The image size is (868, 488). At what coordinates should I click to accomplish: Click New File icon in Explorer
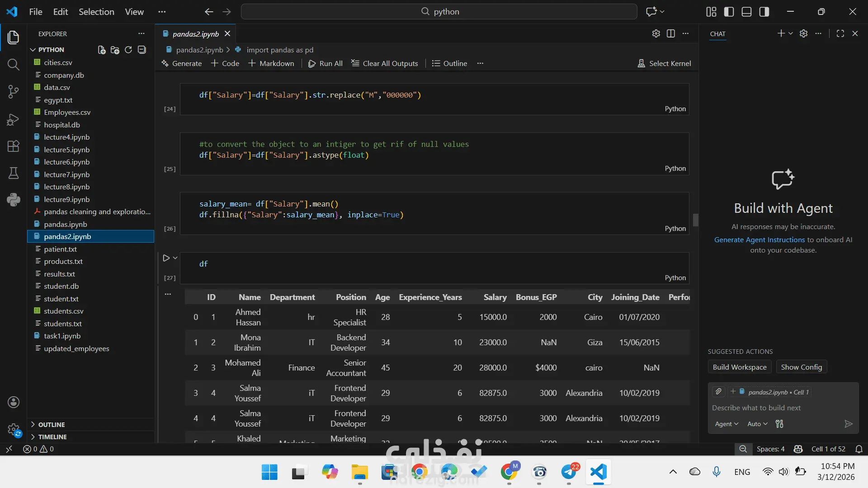102,50
